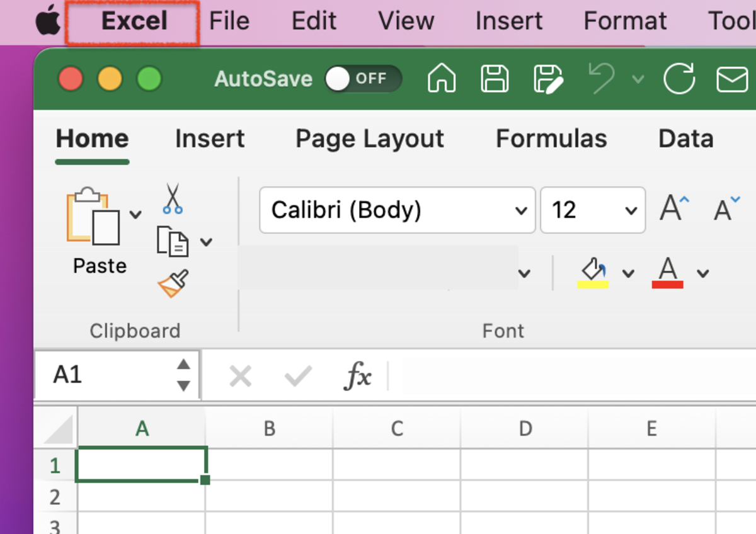This screenshot has height=534, width=756.
Task: Click the Home icon in the title bar
Action: (441, 78)
